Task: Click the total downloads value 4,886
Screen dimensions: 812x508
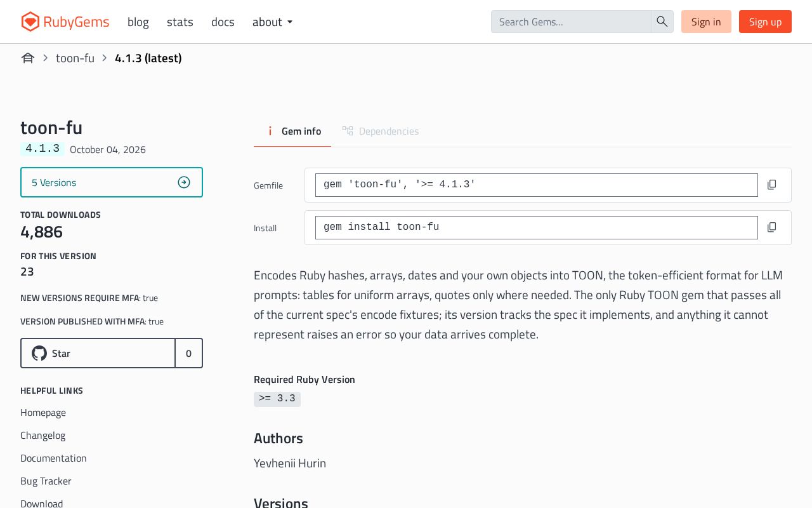Action: tap(42, 232)
